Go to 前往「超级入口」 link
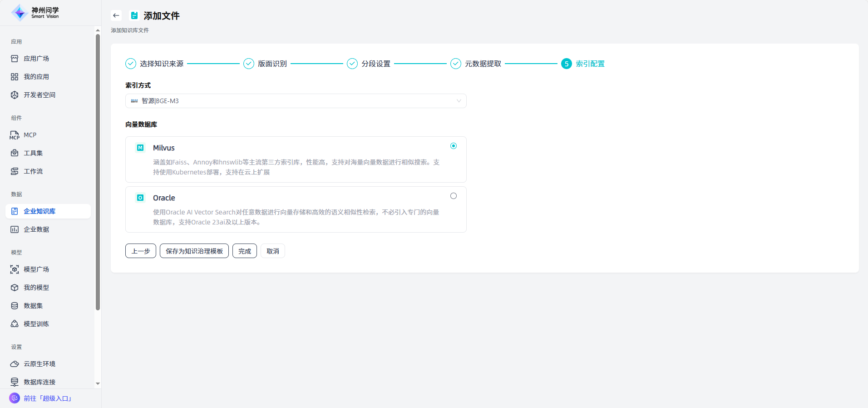 tap(47, 398)
